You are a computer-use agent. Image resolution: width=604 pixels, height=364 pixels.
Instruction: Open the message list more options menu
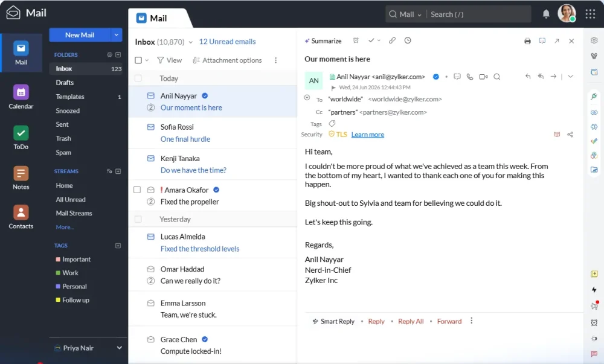tap(276, 60)
